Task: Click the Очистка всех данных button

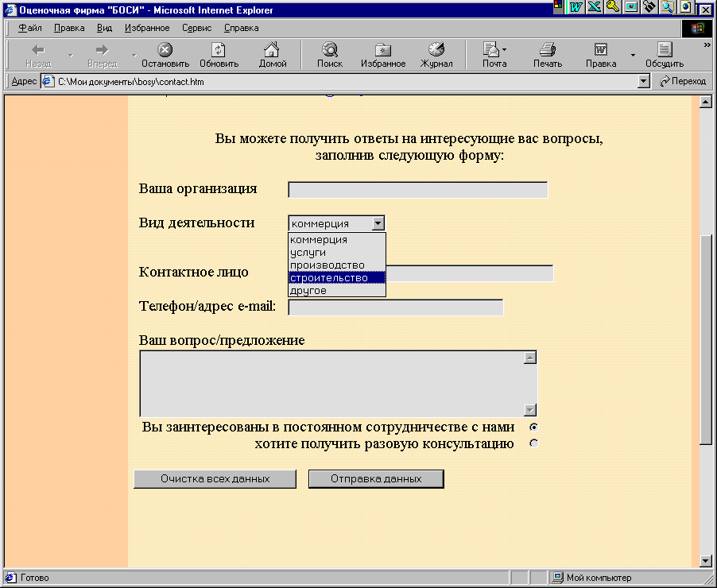Action: point(215,478)
